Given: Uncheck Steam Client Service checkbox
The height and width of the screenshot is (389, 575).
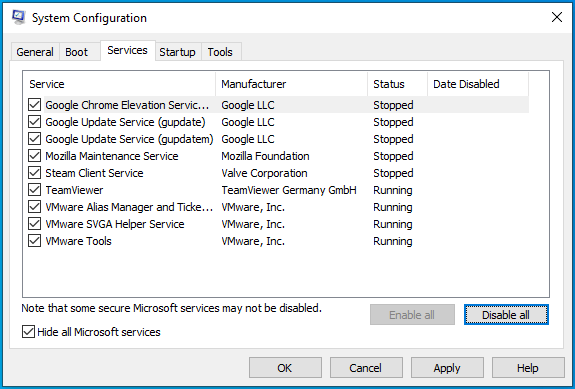Looking at the screenshot, I should [x=34, y=173].
